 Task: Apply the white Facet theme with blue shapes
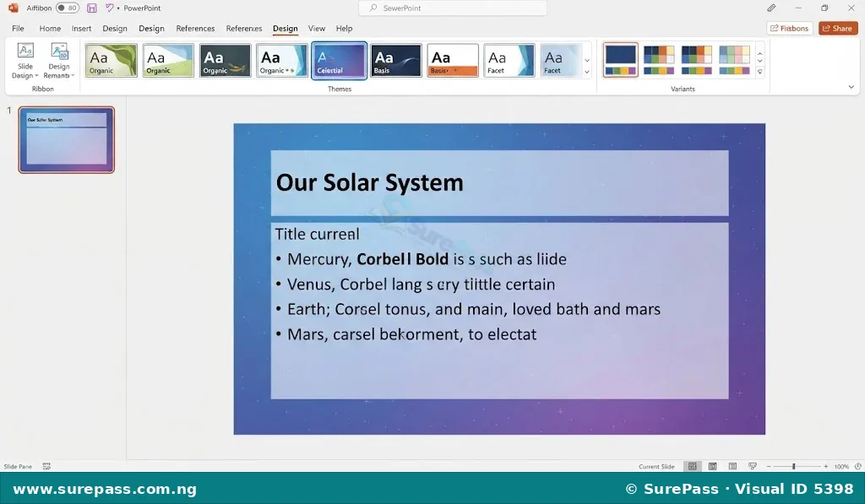[509, 60]
